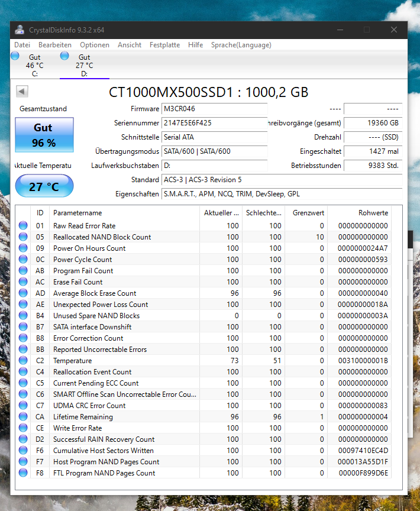
Task: Click the Schlechte... column header
Action: [x=264, y=213]
